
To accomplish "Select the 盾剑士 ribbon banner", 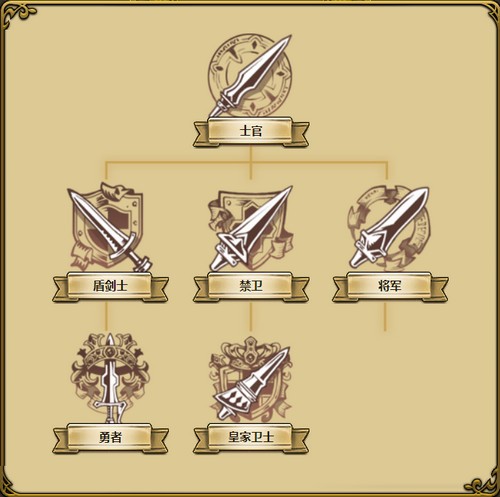I will click(110, 287).
